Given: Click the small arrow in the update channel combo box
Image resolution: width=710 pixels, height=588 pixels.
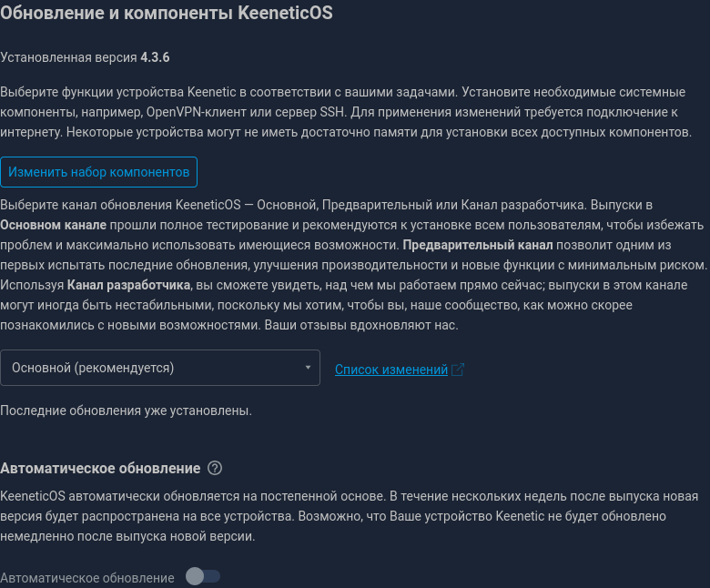Looking at the screenshot, I should (x=308, y=368).
